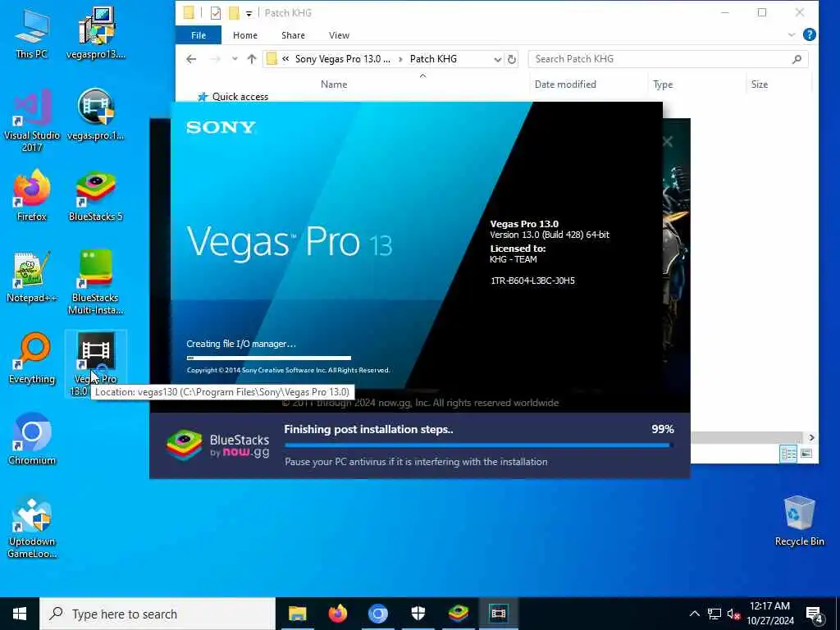Open Windows Security taskbar icon
This screenshot has width=840, height=630.
pyautogui.click(x=418, y=614)
